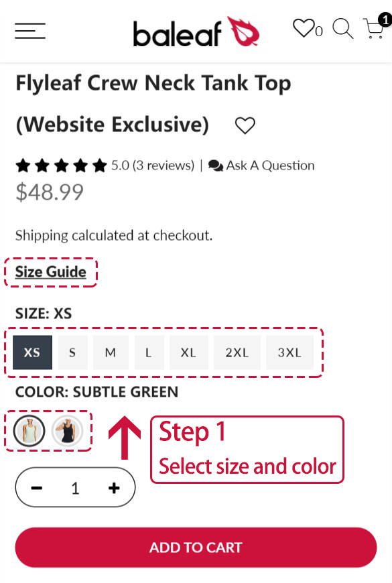Select size XS
This screenshot has height=583, width=392.
[x=32, y=352]
